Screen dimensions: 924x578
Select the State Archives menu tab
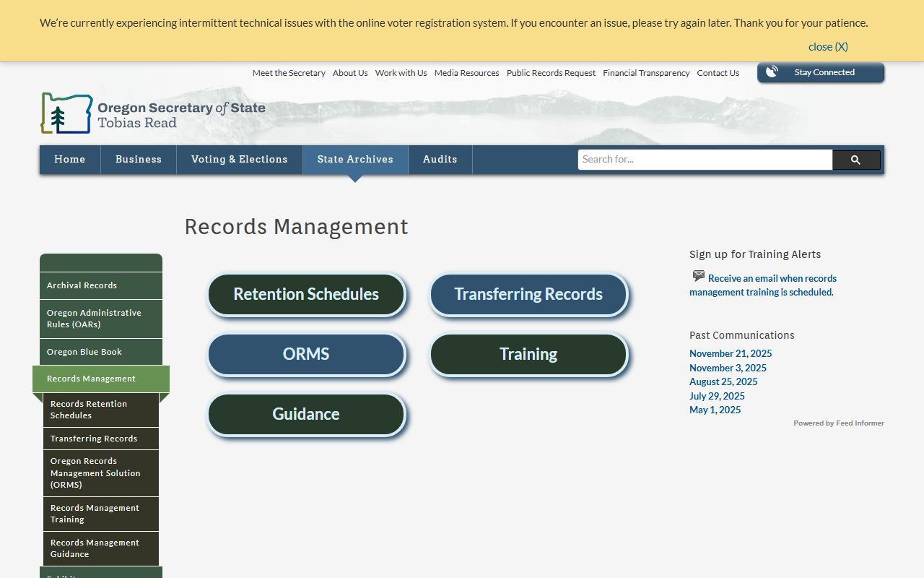355,160
